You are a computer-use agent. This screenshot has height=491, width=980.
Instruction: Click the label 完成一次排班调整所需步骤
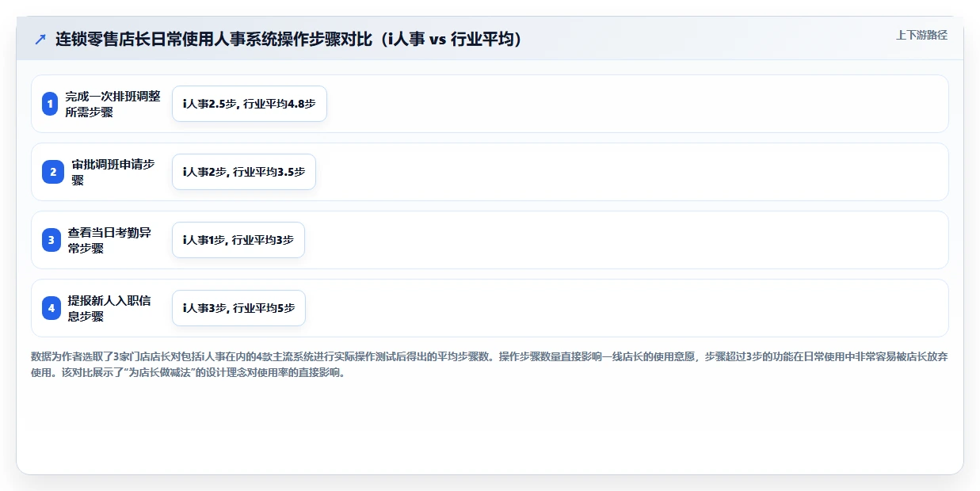(113, 104)
